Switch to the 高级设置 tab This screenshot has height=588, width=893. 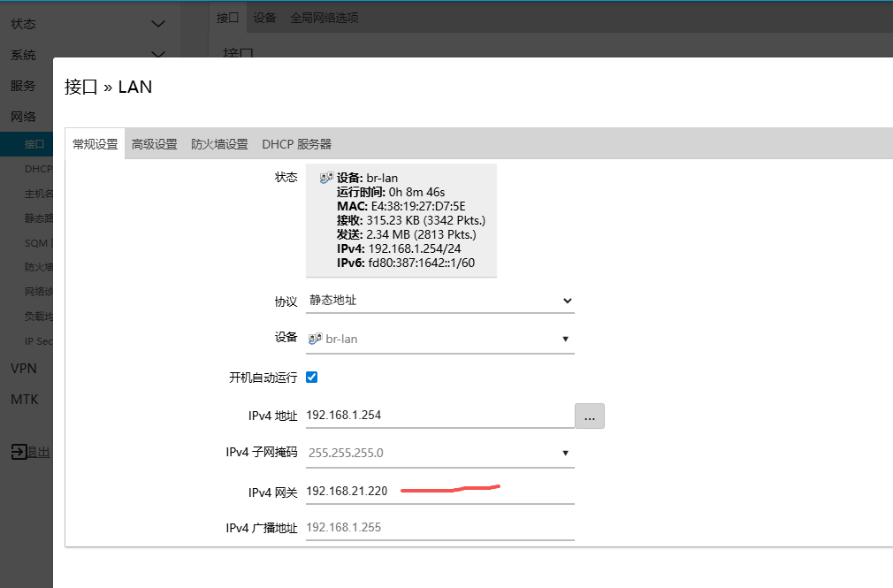point(154,144)
